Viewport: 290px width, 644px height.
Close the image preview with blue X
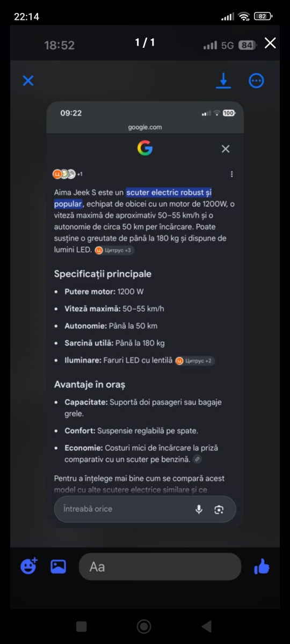(28, 80)
